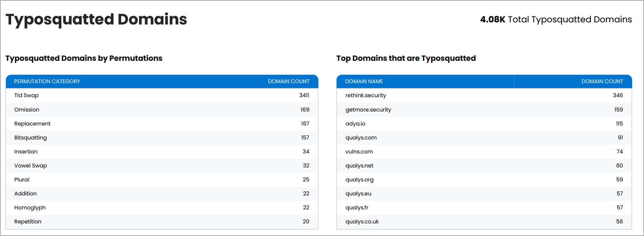
Task: Open the qualys.com domain entry
Action: point(361,138)
